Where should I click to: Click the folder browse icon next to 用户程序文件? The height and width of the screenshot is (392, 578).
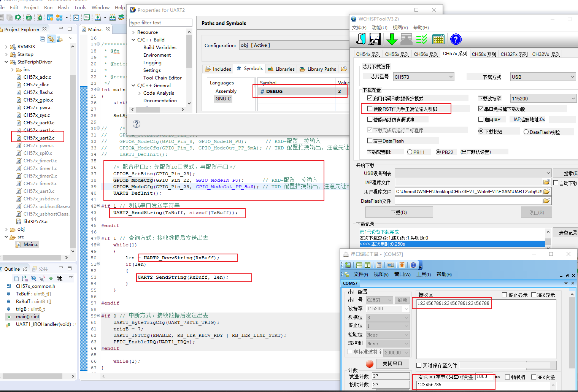546,191
